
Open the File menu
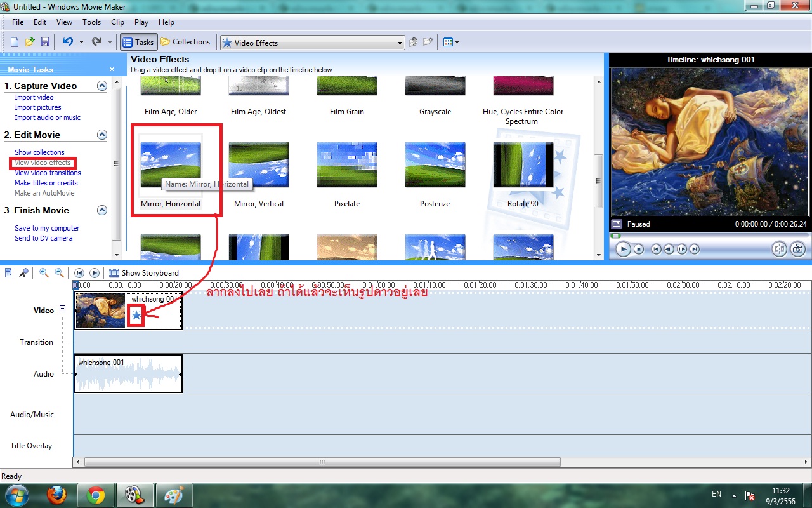click(17, 22)
